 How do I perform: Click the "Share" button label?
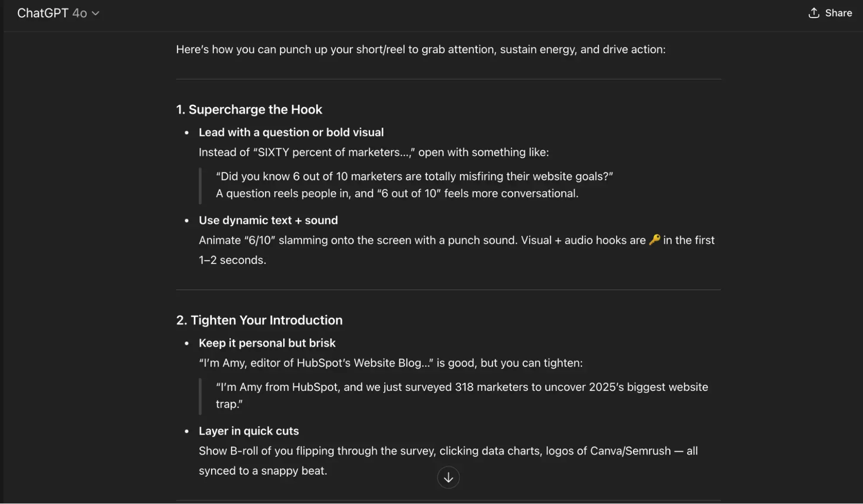(x=838, y=13)
